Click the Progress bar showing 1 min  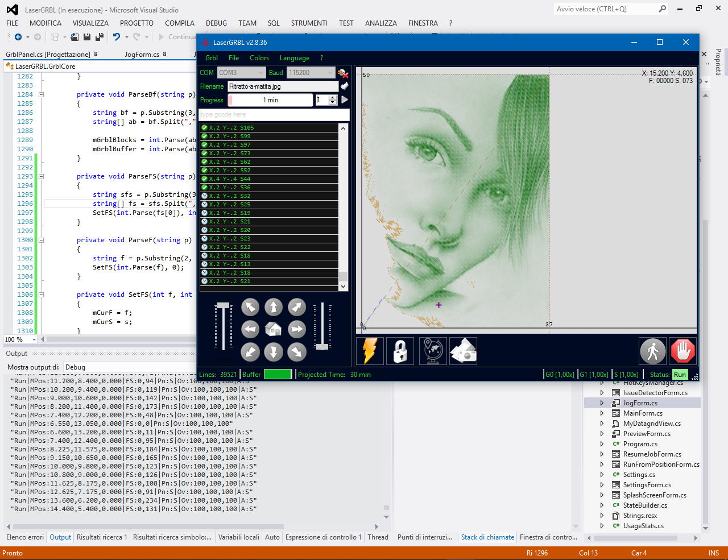[270, 100]
